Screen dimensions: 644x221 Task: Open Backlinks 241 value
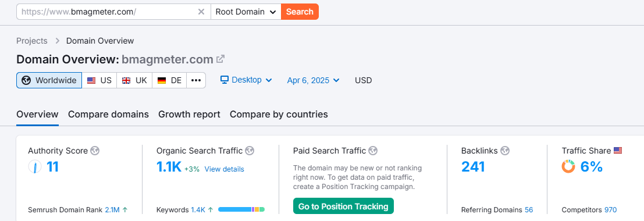(473, 167)
